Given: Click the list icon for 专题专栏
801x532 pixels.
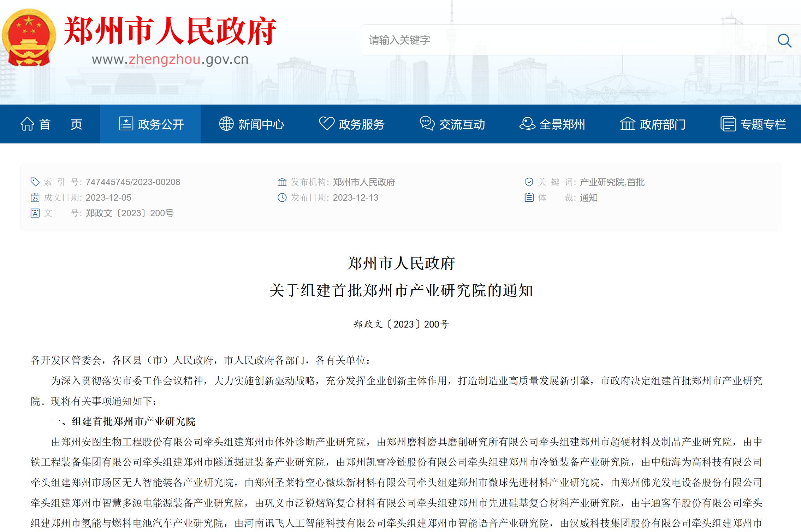Looking at the screenshot, I should [x=728, y=124].
